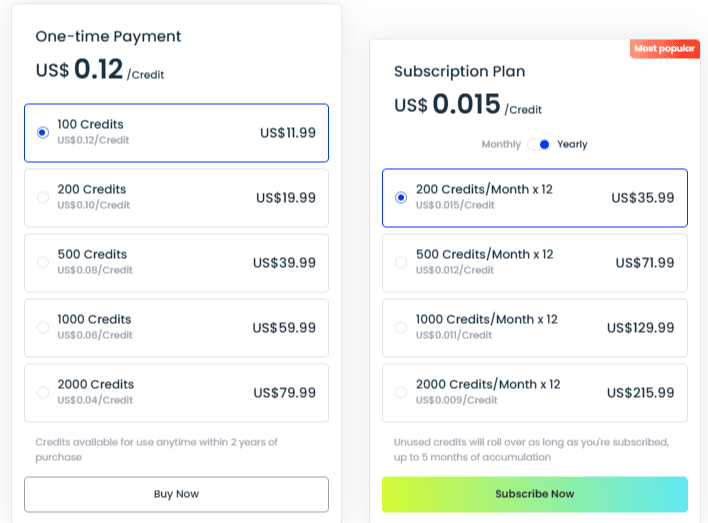
Task: Choose the 500 Credits one-time radio button
Action: pyautogui.click(x=43, y=262)
